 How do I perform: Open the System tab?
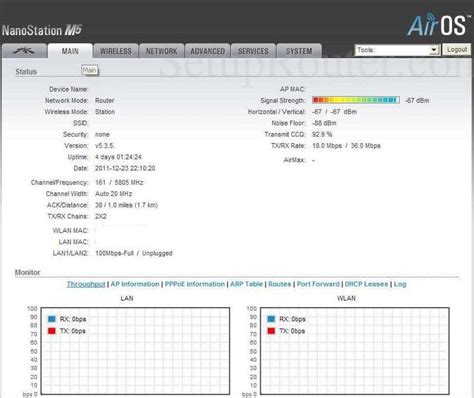click(x=299, y=51)
